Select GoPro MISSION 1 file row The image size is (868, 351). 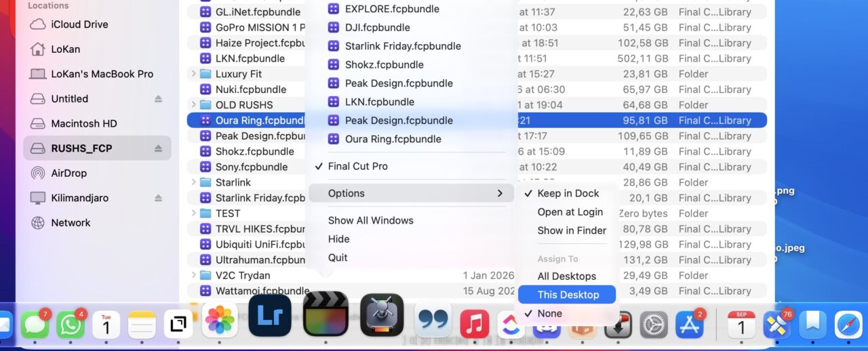[x=477, y=28]
